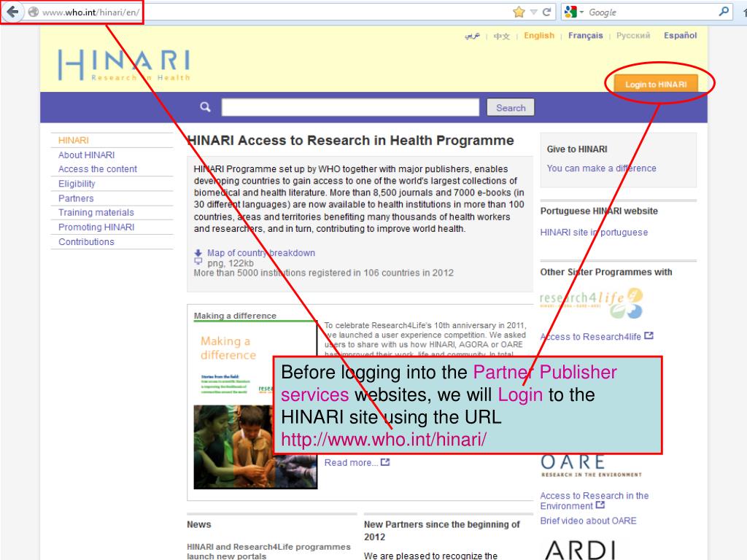Click external link icon after Research4life
The width and height of the screenshot is (747, 560).
[649, 335]
